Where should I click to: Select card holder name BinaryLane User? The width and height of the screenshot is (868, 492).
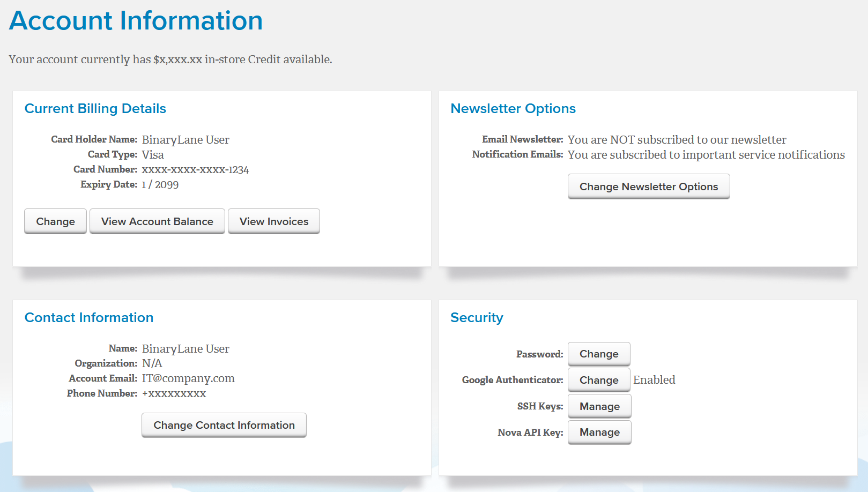click(186, 140)
